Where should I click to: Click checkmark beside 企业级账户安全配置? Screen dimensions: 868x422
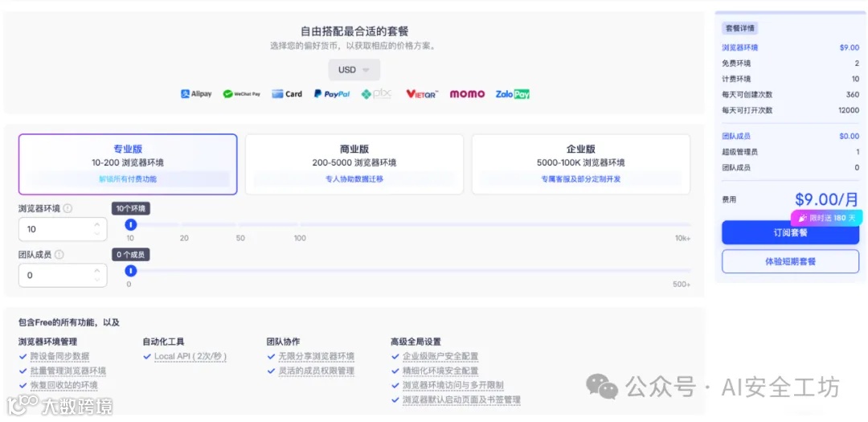pyautogui.click(x=395, y=356)
